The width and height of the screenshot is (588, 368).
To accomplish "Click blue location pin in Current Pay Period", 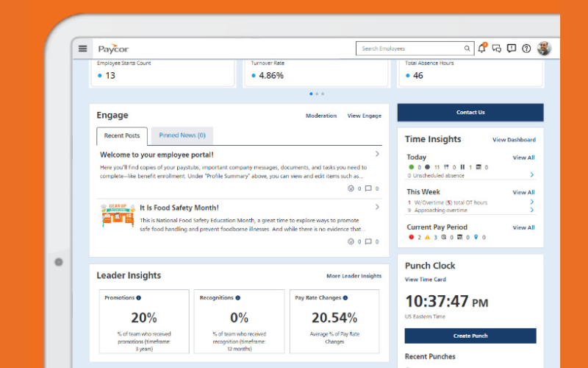I will [x=476, y=237].
